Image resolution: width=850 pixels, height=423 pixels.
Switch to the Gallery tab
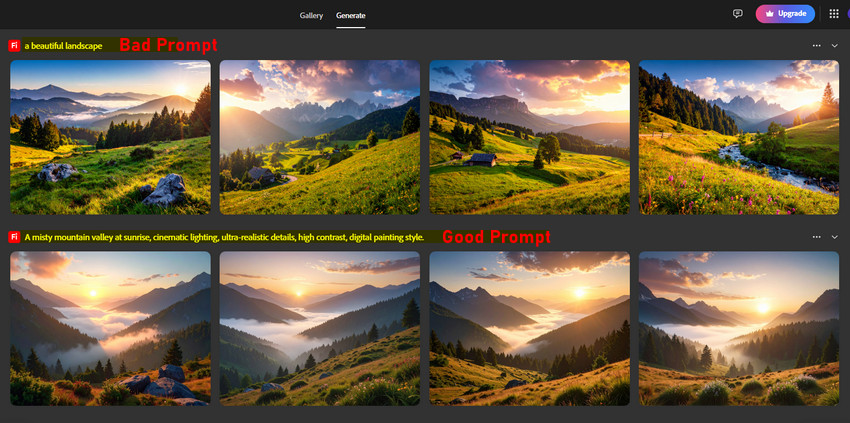311,15
